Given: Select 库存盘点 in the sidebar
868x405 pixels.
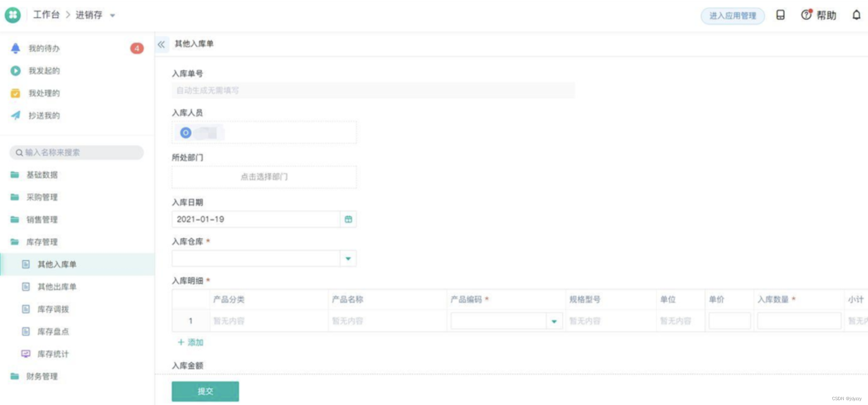Looking at the screenshot, I should (78, 331).
